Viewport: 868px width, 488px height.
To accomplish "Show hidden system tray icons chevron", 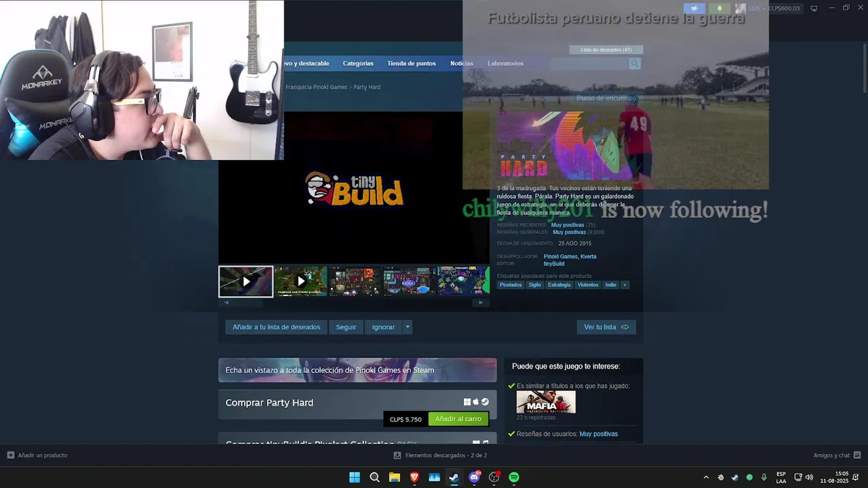I will click(x=706, y=477).
